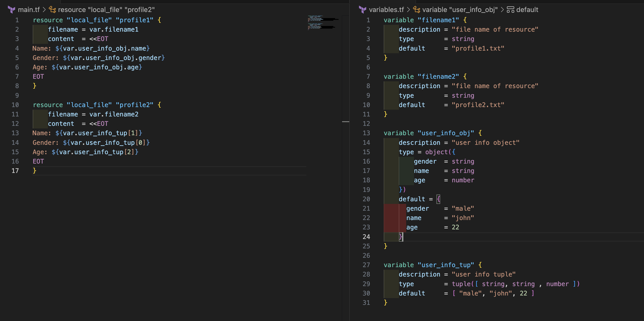Click 'variable "user_info_obj"' declaration on line 13

click(429, 133)
